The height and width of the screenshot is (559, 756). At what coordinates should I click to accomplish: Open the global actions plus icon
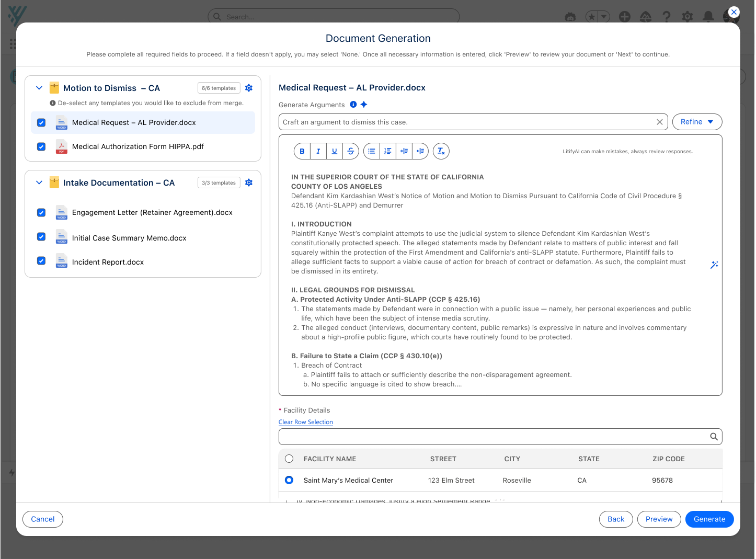click(625, 17)
